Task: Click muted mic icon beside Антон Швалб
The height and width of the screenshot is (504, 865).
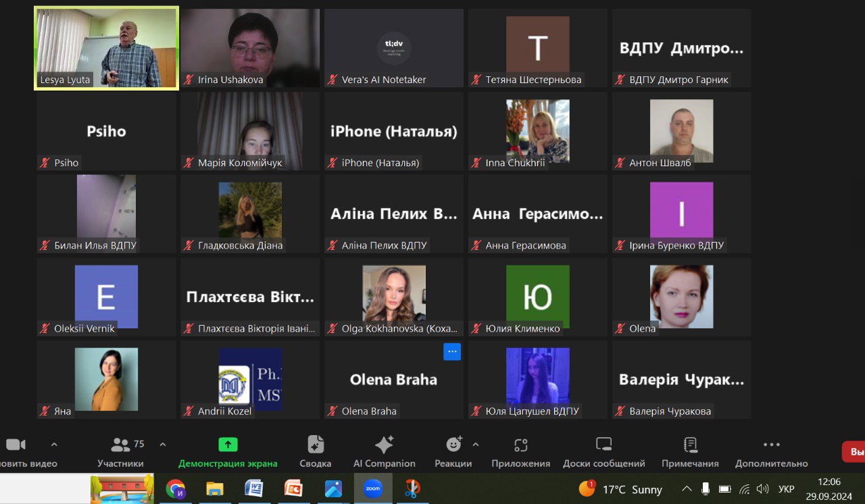Action: pyautogui.click(x=620, y=163)
